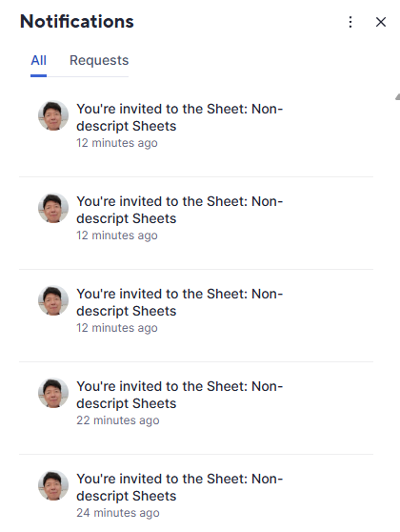Open the three-dot notifications options menu
This screenshot has height=532, width=400.
click(x=350, y=22)
